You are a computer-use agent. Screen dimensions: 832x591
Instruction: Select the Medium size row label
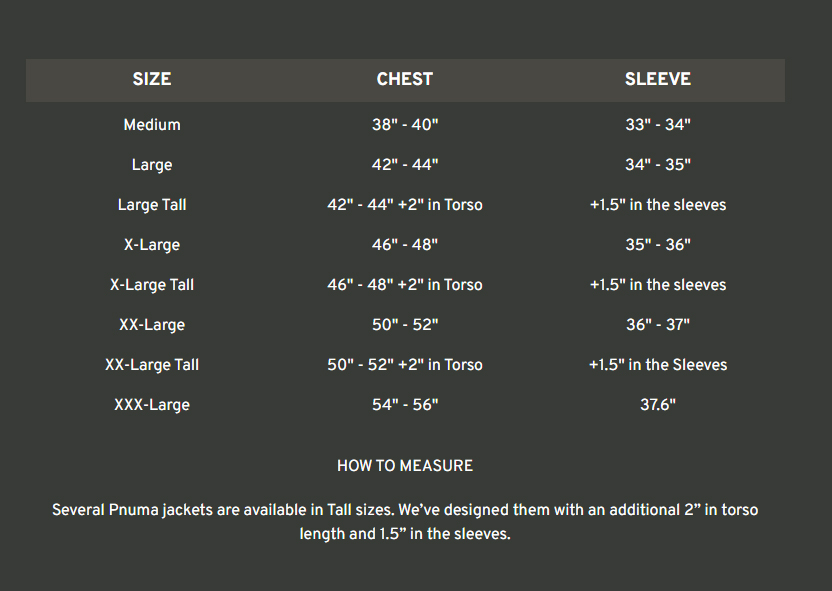[152, 125]
